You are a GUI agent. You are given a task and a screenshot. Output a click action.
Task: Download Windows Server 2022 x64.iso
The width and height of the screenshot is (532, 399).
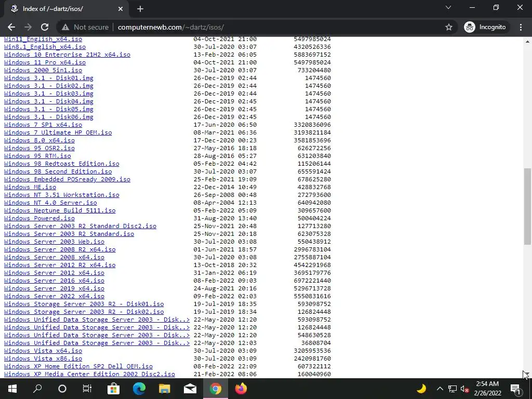(x=54, y=297)
